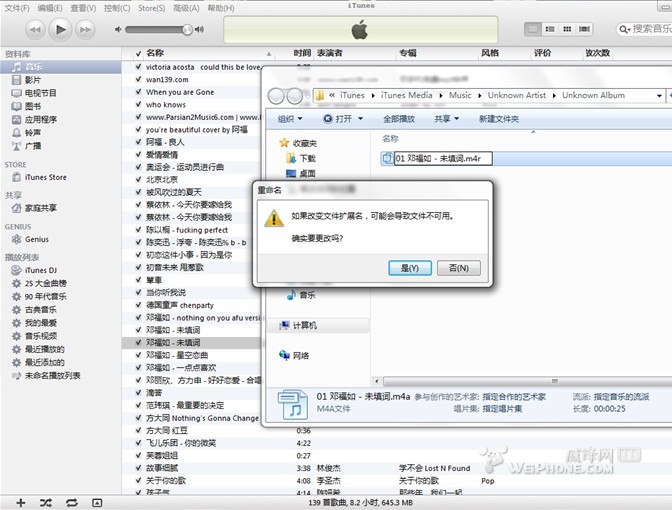Image resolution: width=672 pixels, height=510 pixels.
Task: Click the previous track rewind button
Action: coord(35,30)
